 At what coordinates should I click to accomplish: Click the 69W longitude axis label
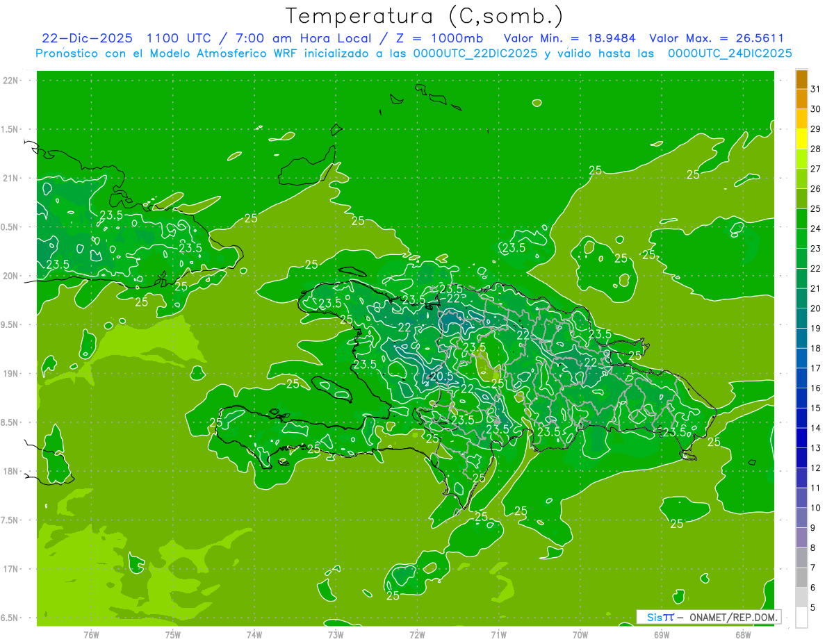pyautogui.click(x=662, y=634)
